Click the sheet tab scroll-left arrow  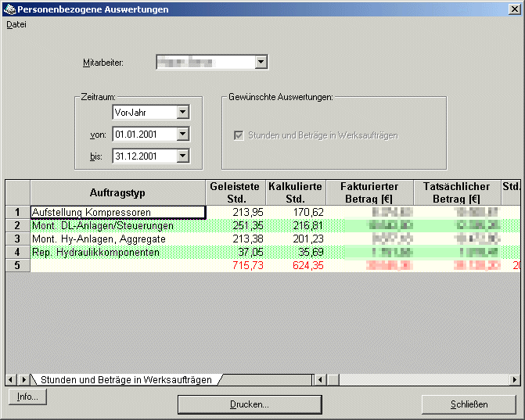pyautogui.click(x=11, y=379)
